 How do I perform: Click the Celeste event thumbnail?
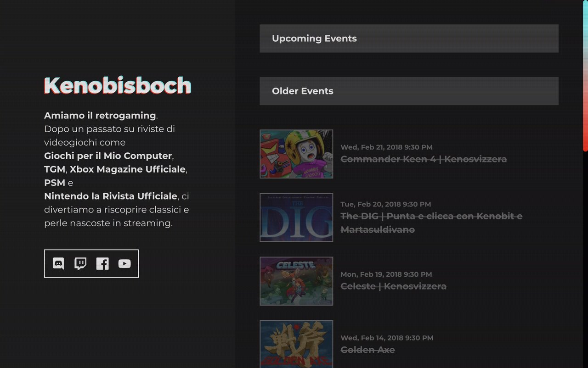(296, 281)
